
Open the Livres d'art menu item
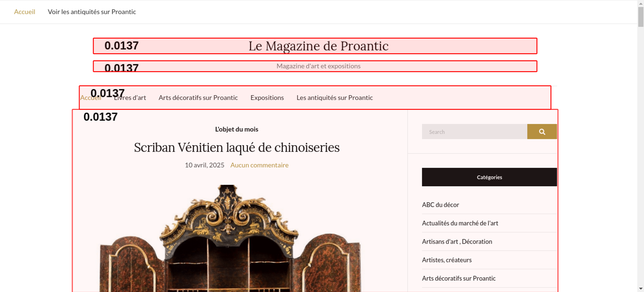pyautogui.click(x=130, y=98)
